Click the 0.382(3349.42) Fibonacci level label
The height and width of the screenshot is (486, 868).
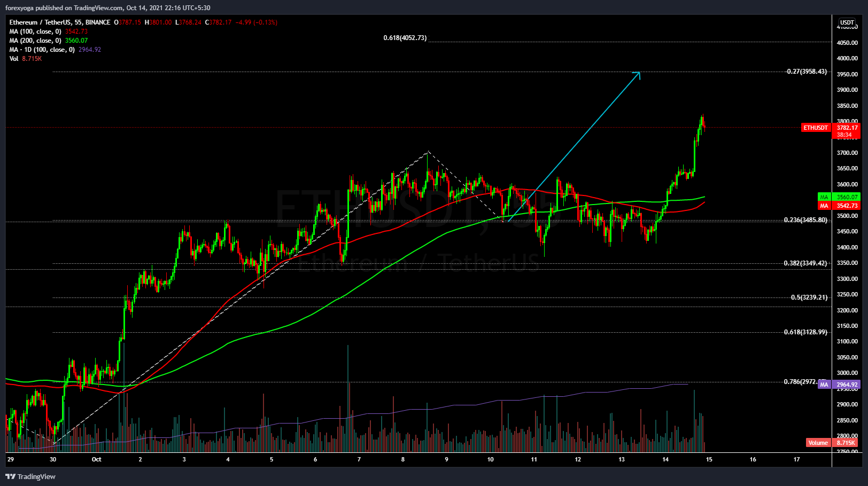click(x=805, y=263)
